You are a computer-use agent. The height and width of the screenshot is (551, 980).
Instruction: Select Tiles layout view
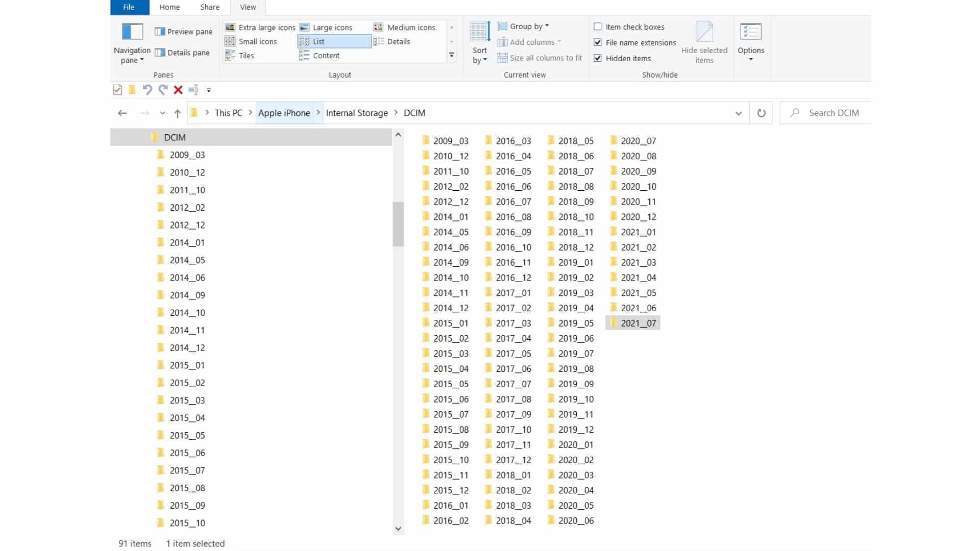click(246, 55)
